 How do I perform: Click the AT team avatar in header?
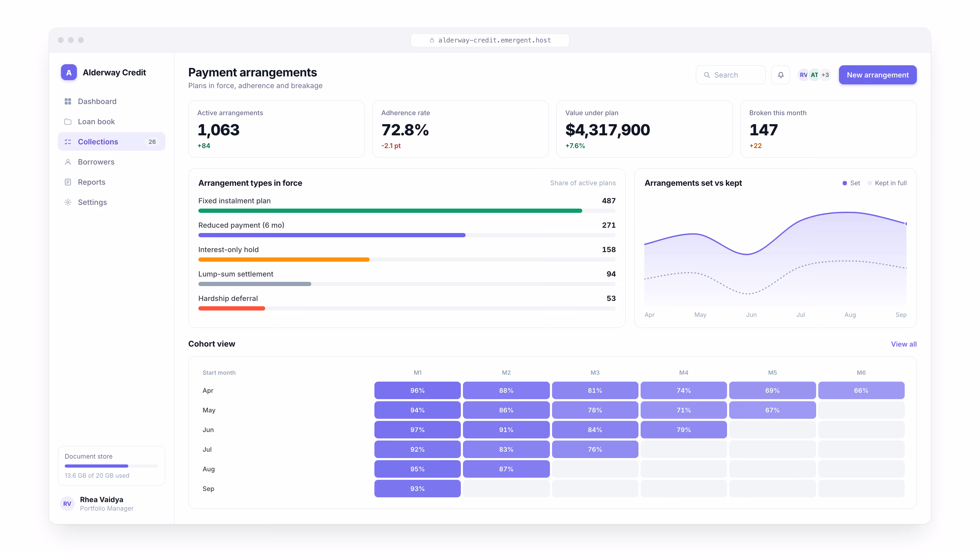click(x=814, y=75)
